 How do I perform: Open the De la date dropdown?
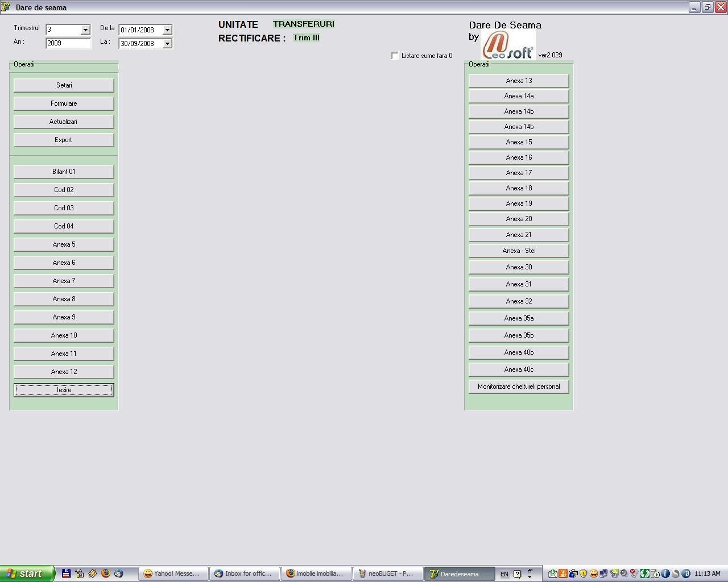[167, 30]
